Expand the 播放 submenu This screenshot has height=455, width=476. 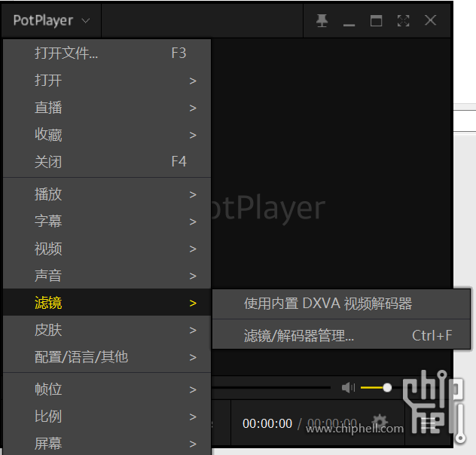(x=107, y=194)
